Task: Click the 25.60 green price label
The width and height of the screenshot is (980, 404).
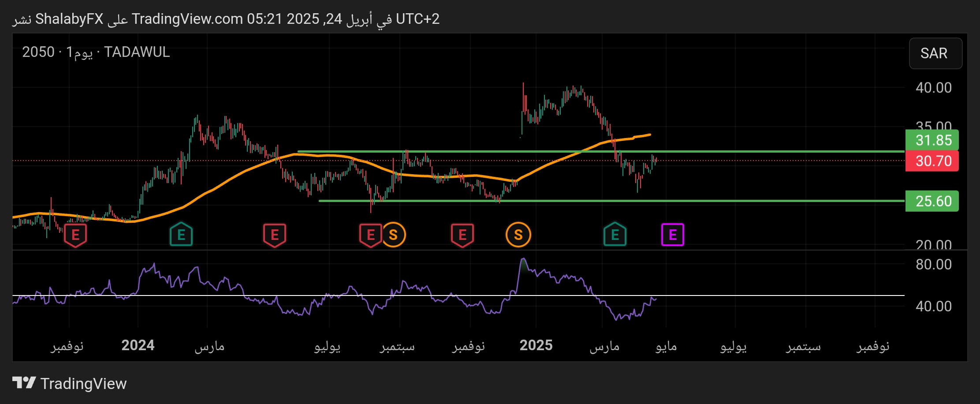Action: [x=932, y=201]
